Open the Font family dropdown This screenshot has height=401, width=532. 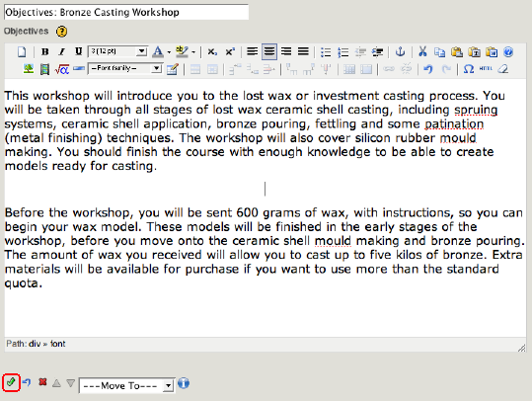pyautogui.click(x=124, y=68)
